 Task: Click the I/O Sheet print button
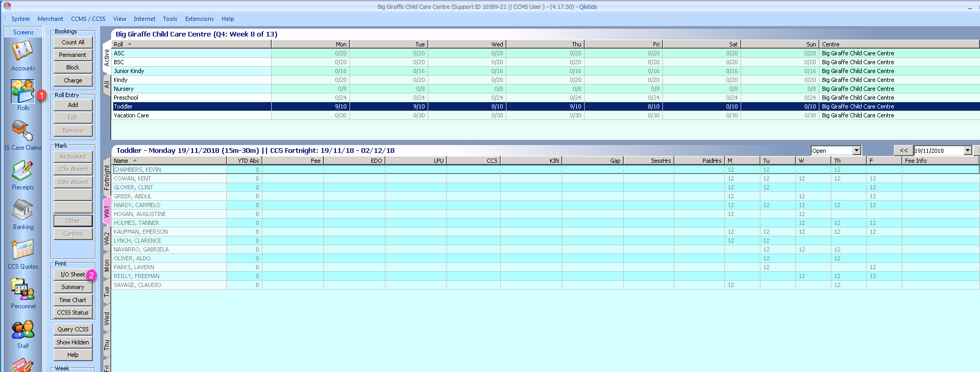coord(72,274)
